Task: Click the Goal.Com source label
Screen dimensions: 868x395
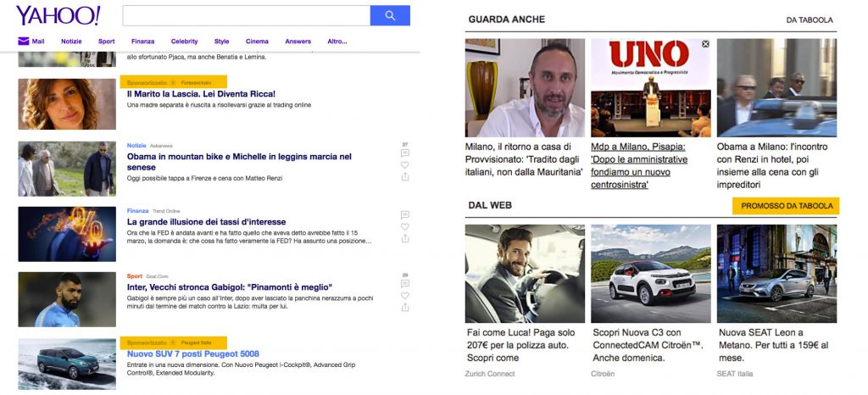Action: click(157, 276)
